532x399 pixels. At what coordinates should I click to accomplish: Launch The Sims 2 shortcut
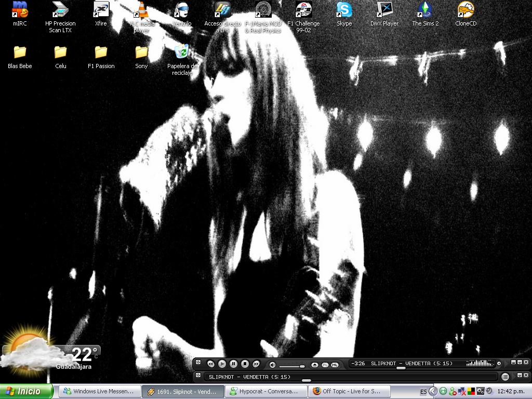[x=425, y=14]
